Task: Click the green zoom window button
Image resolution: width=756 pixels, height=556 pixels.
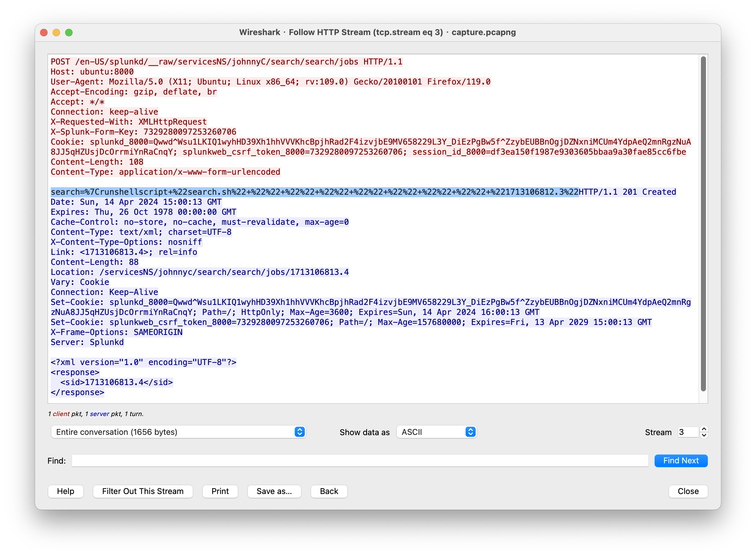Action: (x=69, y=32)
